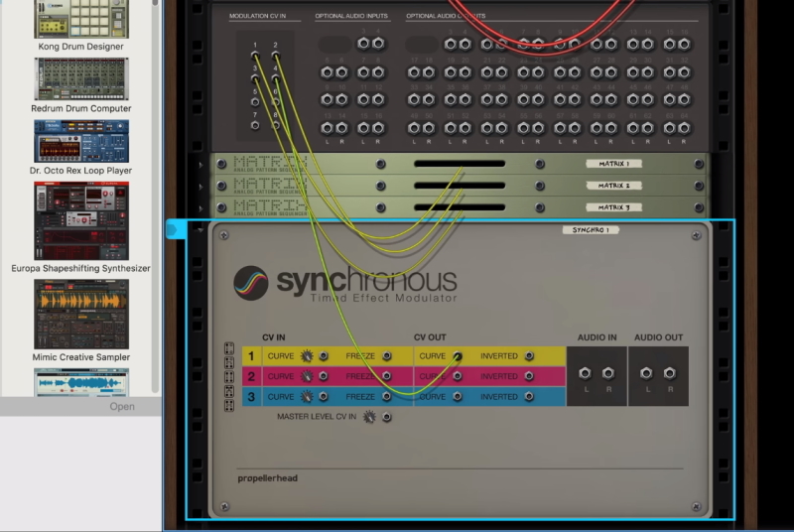Click CV In 2 Freeze jack
The width and height of the screenshot is (794, 532).
387,376
